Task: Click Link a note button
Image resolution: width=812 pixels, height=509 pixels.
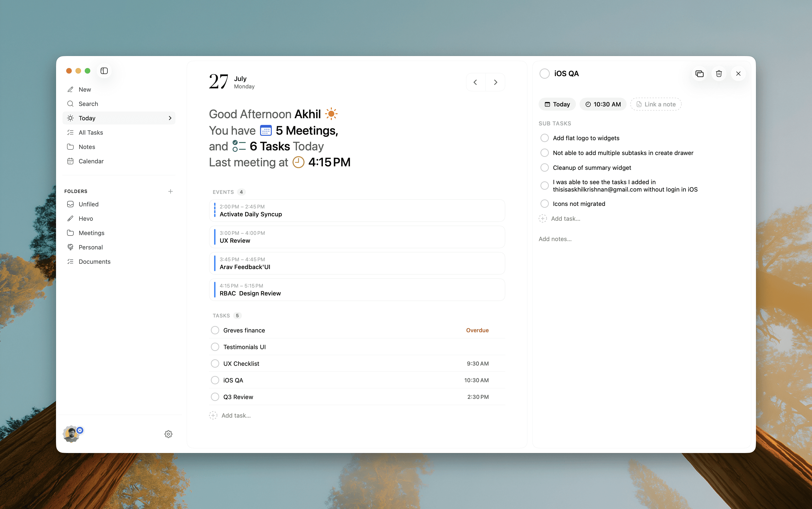Action: coord(656,104)
